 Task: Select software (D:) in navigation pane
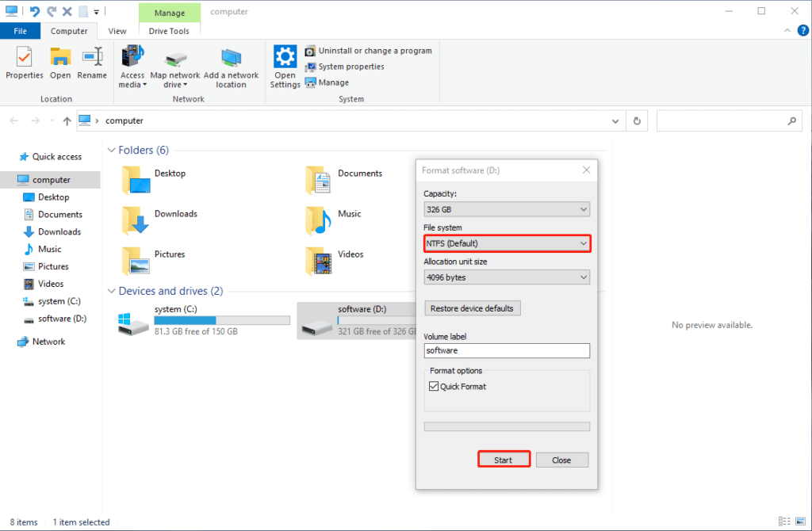click(55, 319)
